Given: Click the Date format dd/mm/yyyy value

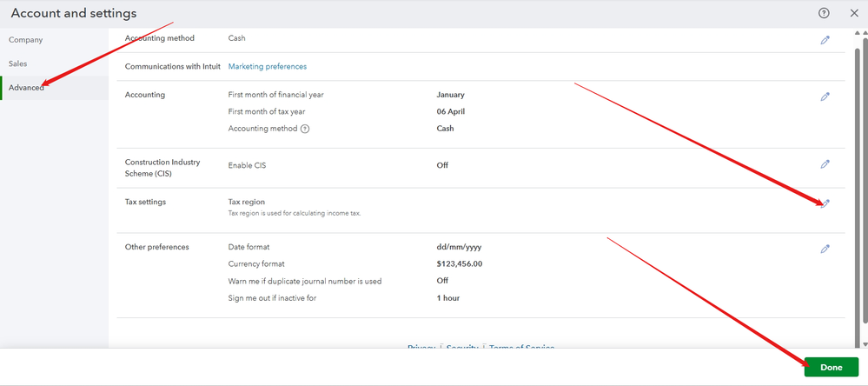Looking at the screenshot, I should 459,247.
